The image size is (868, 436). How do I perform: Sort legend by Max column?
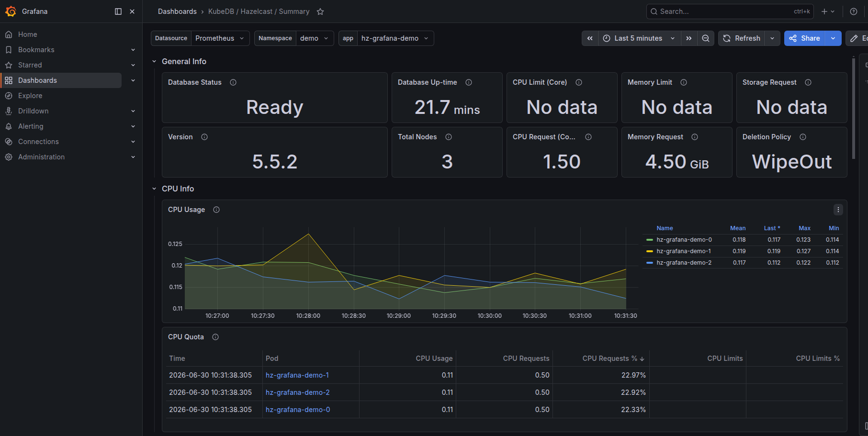coord(804,228)
